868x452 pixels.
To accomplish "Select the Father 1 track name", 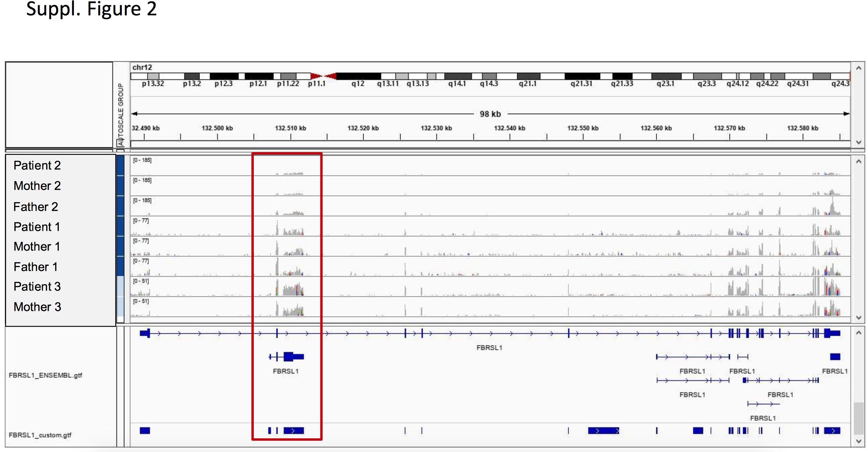I will (x=36, y=267).
